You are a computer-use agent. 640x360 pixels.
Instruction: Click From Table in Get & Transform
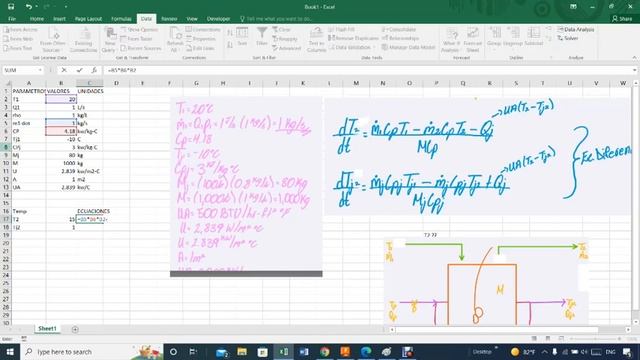[x=136, y=39]
